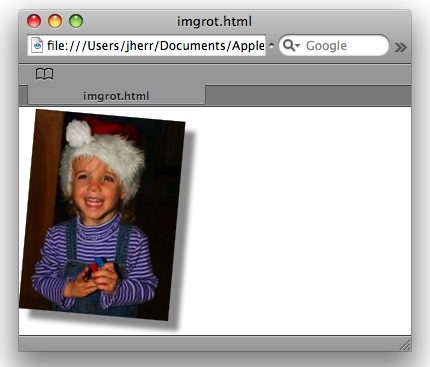Viewport: 430px width, 367px height.
Task: Open the Google search magnifier dropdown
Action: tap(292, 45)
